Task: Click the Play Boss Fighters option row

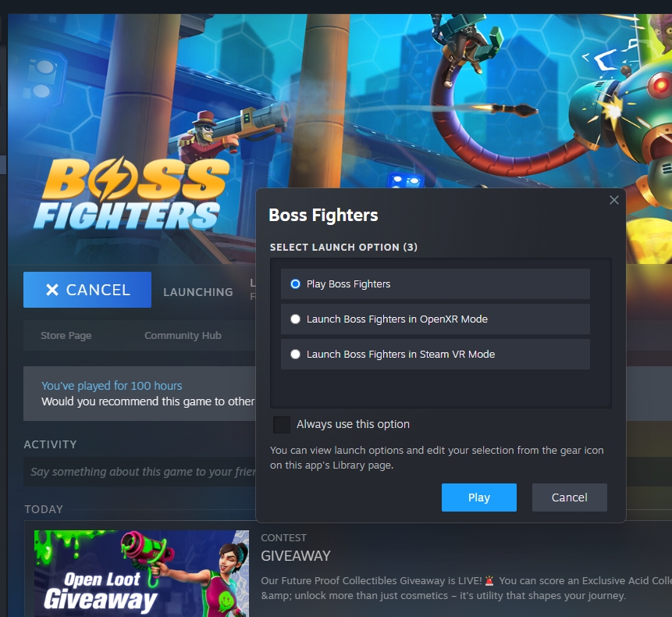Action: pos(435,284)
